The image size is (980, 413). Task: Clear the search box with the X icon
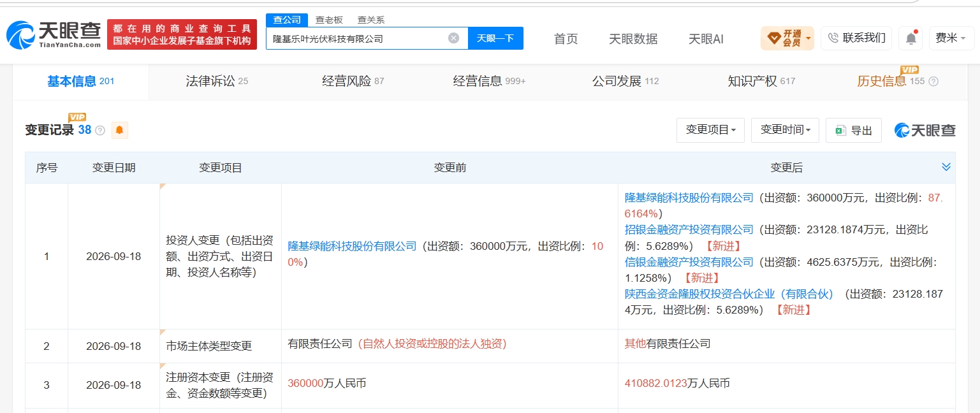(x=453, y=38)
